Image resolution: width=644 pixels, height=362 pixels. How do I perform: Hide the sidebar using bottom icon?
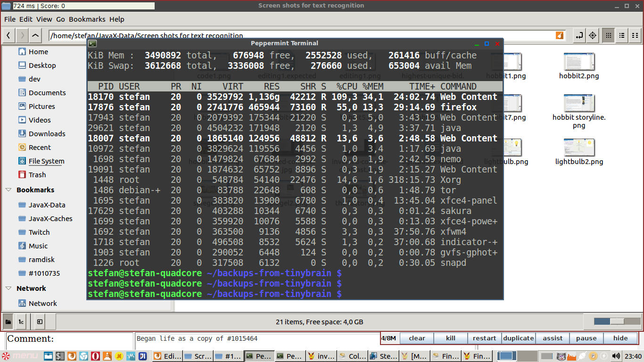pyautogui.click(x=40, y=322)
